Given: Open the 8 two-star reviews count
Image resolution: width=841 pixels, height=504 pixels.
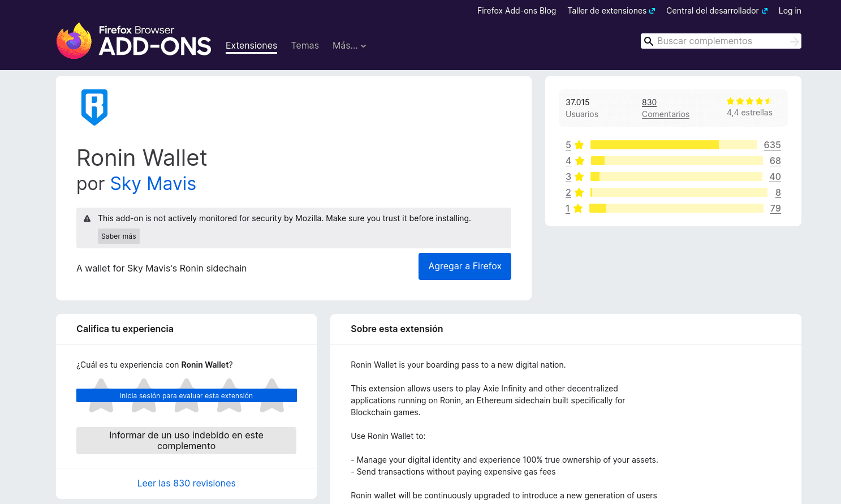Looking at the screenshot, I should click(x=778, y=192).
